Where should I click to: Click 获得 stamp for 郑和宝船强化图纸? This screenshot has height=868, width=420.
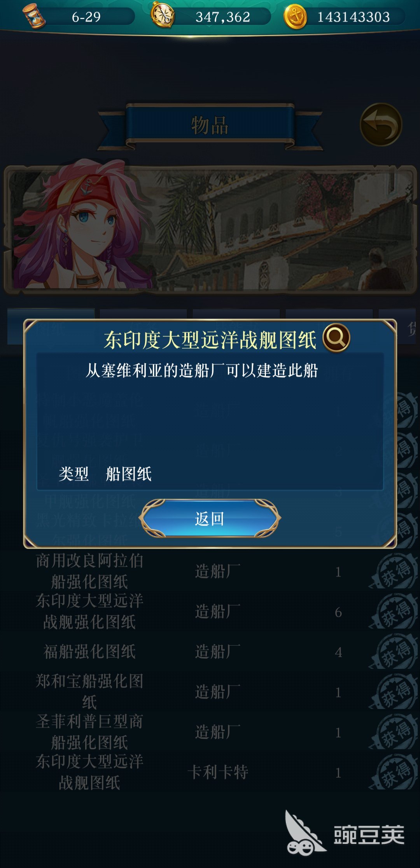pyautogui.click(x=394, y=692)
